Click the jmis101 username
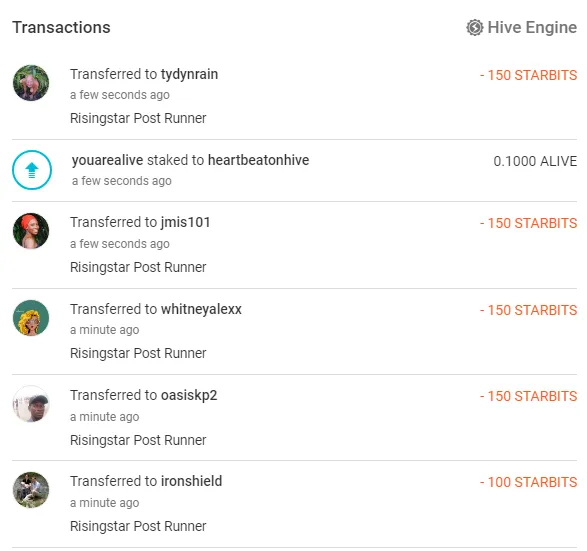The height and width of the screenshot is (551, 587). pos(185,222)
